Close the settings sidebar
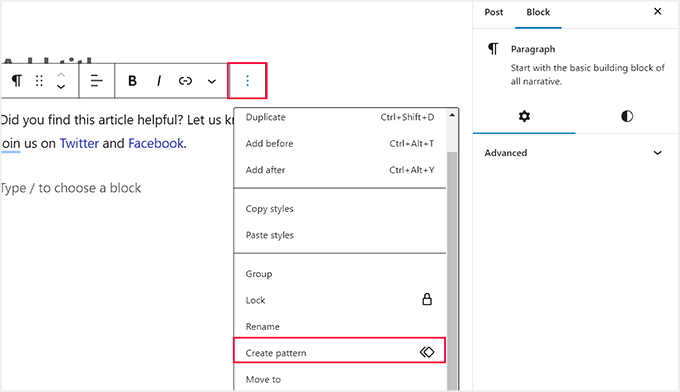The height and width of the screenshot is (392, 680). click(x=657, y=12)
